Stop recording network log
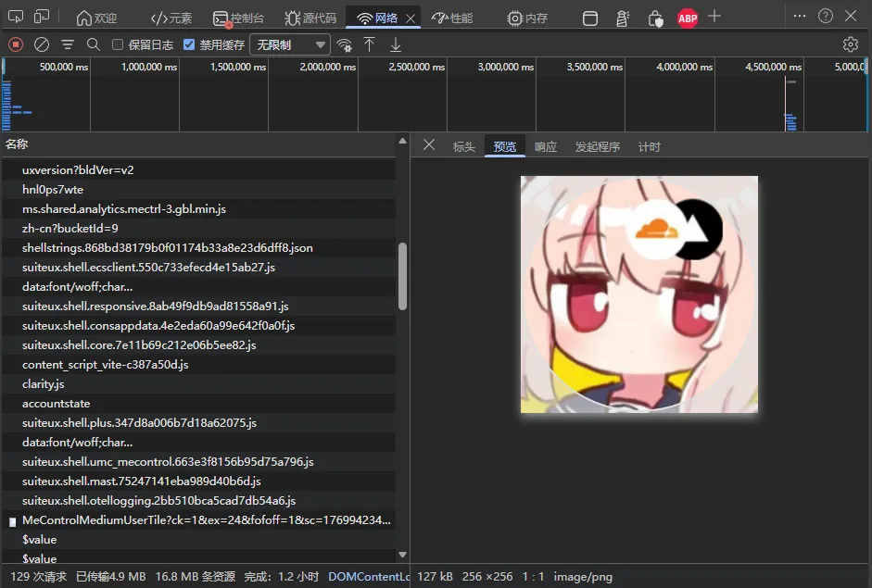 point(16,44)
